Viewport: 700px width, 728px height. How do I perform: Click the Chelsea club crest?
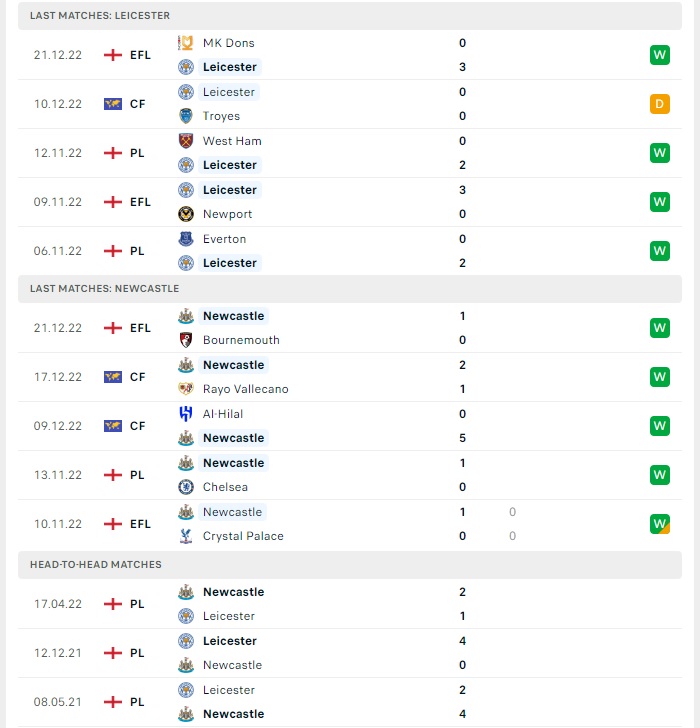pos(186,487)
